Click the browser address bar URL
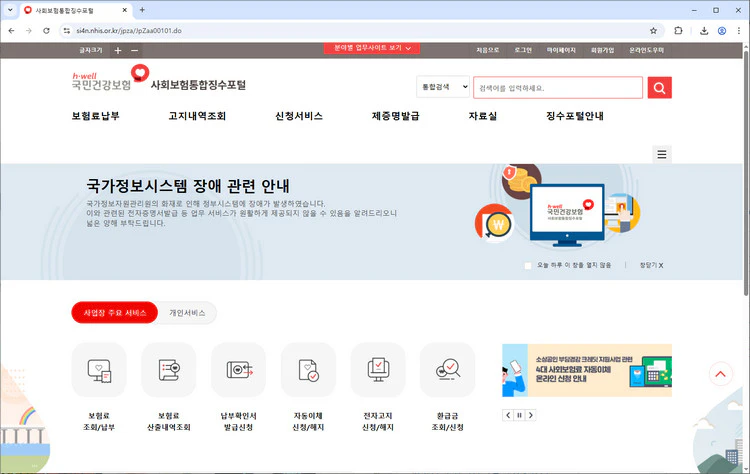The width and height of the screenshot is (750, 474). 129,31
